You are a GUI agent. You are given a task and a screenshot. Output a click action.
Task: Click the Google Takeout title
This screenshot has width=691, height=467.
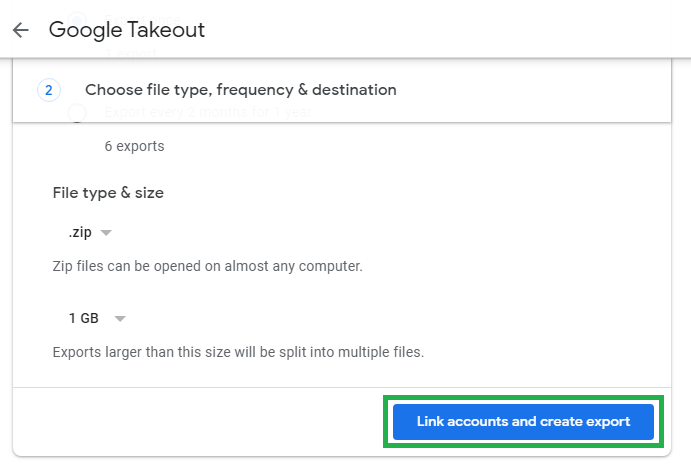126,30
